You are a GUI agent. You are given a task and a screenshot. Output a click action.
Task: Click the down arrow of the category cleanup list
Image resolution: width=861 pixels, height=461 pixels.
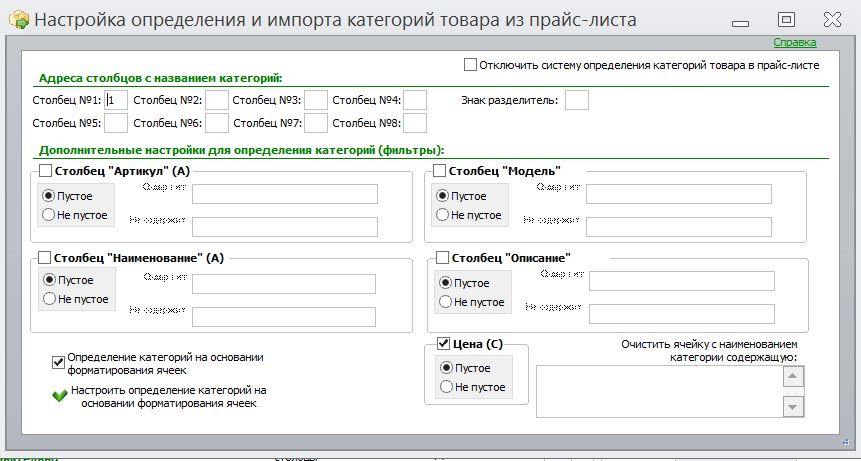tap(793, 407)
